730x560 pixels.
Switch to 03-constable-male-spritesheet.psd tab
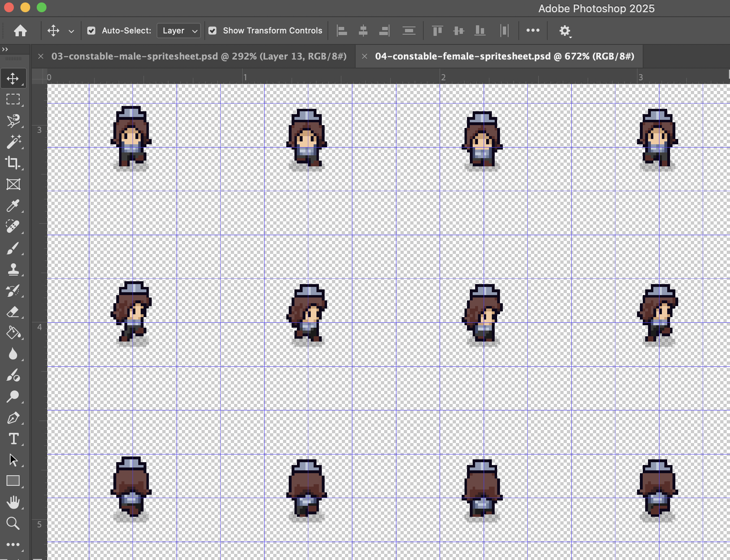click(199, 56)
